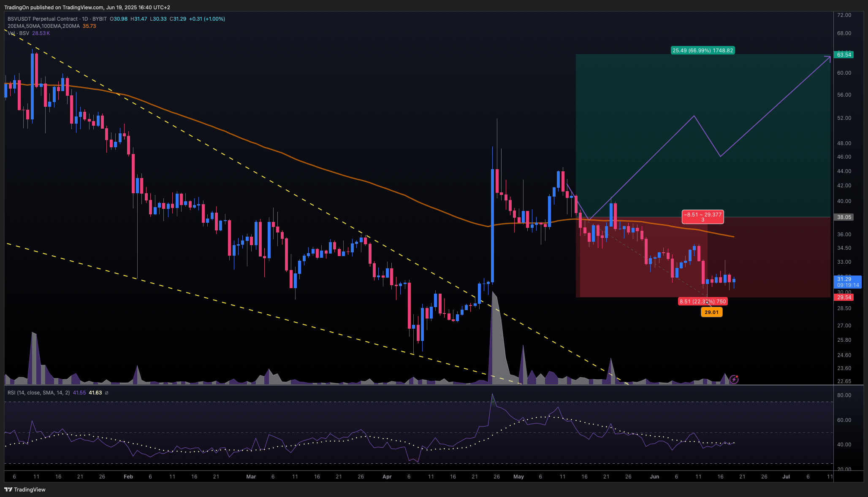Click the green 63.54 price axis tag
The height and width of the screenshot is (497, 868).
pyautogui.click(x=844, y=55)
